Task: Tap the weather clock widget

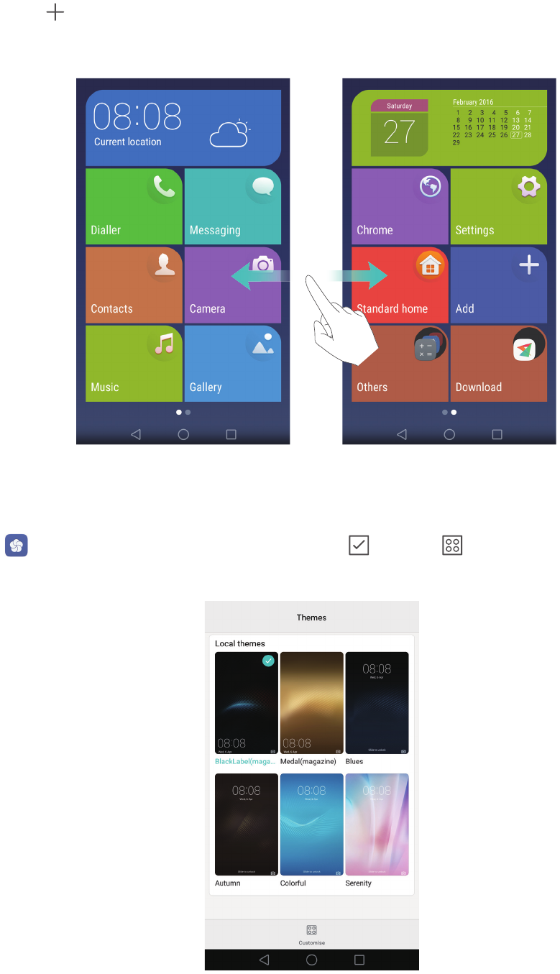Action: (x=183, y=128)
